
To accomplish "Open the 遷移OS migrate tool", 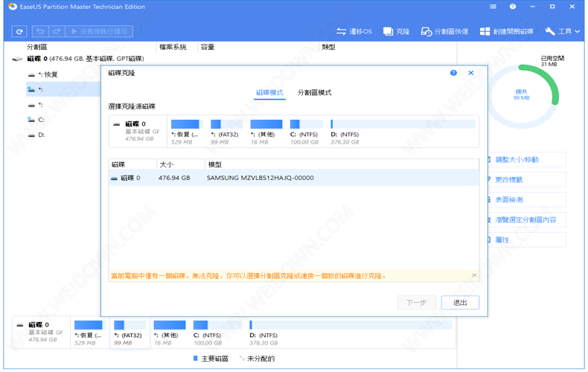I will coord(354,31).
